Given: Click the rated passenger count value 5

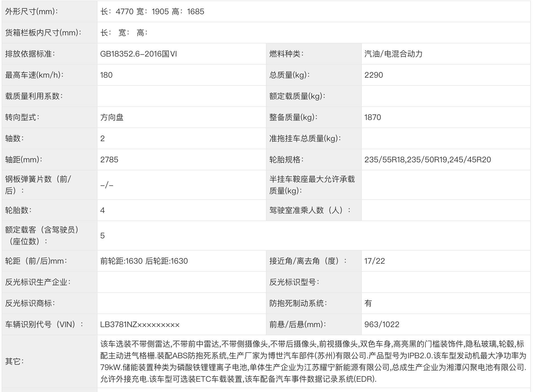Looking at the screenshot, I should [x=102, y=236].
